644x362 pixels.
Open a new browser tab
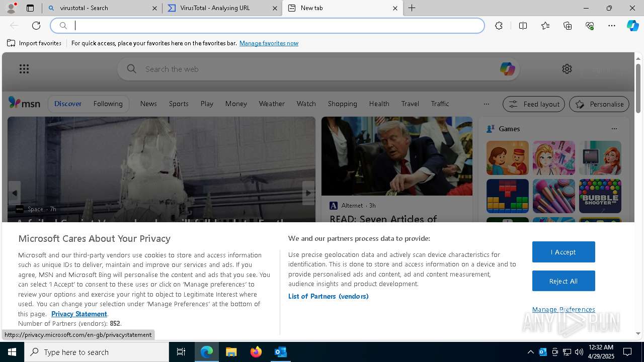tap(412, 8)
